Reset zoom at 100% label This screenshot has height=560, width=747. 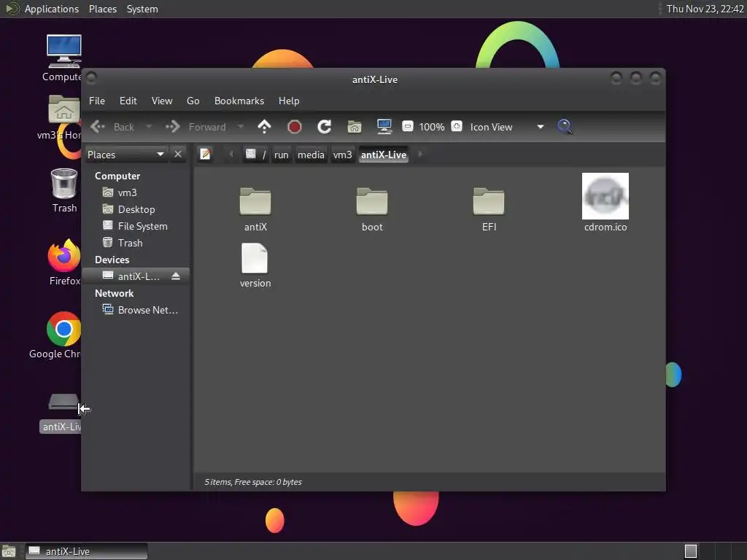coord(432,127)
